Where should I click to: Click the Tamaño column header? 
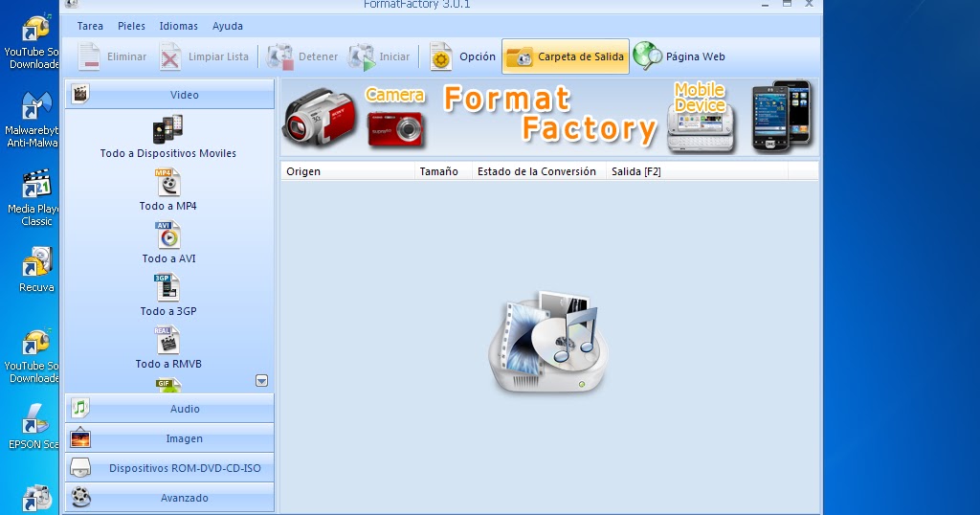point(443,171)
